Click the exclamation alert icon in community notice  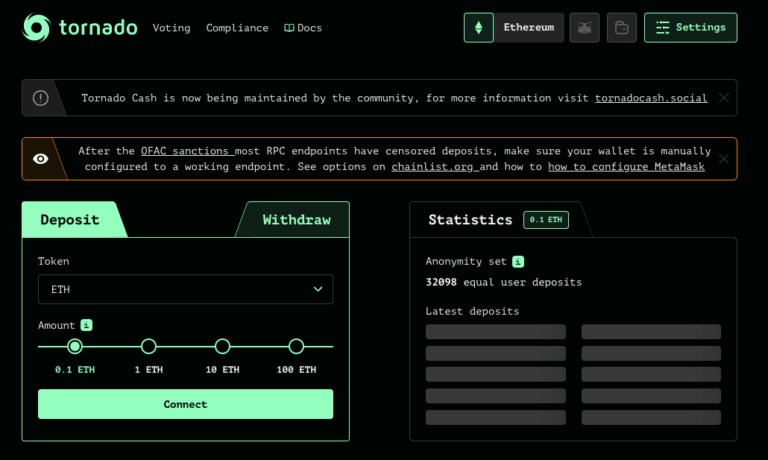[41, 98]
